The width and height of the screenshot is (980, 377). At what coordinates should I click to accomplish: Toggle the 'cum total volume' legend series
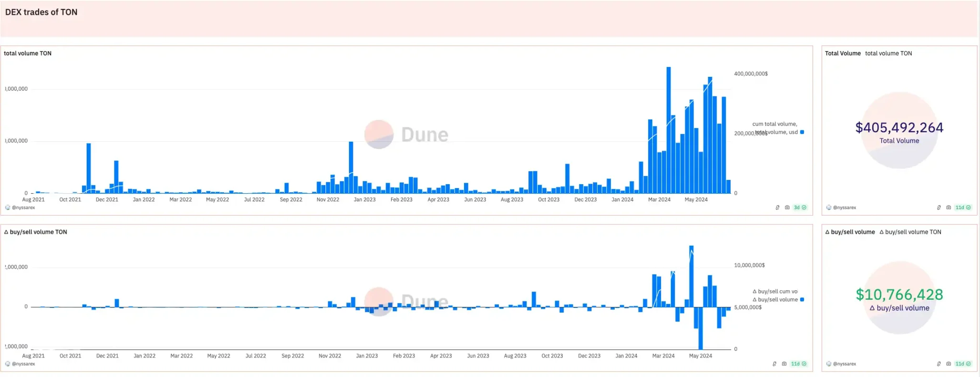coord(774,124)
